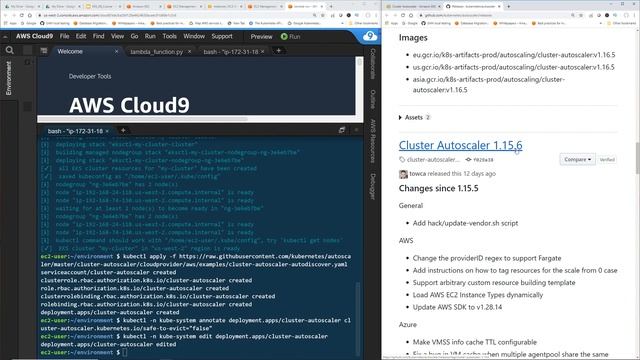
Task: Open the Debugger side panel
Action: point(373,187)
